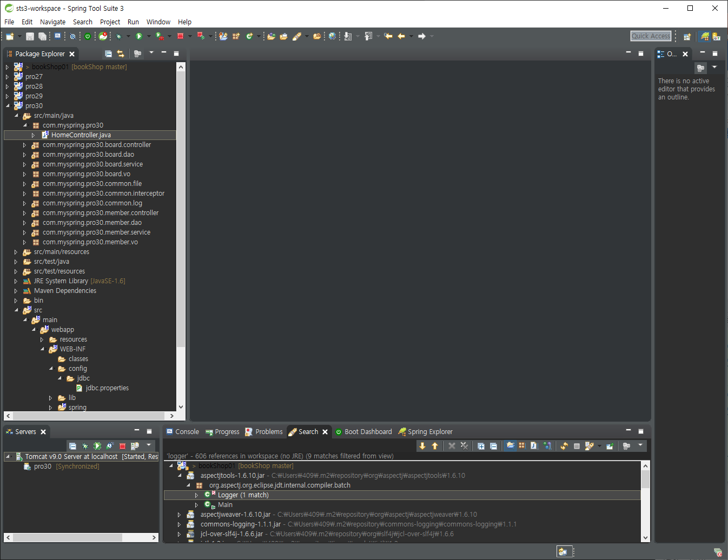Open the File menu
This screenshot has width=728, height=560.
9,22
